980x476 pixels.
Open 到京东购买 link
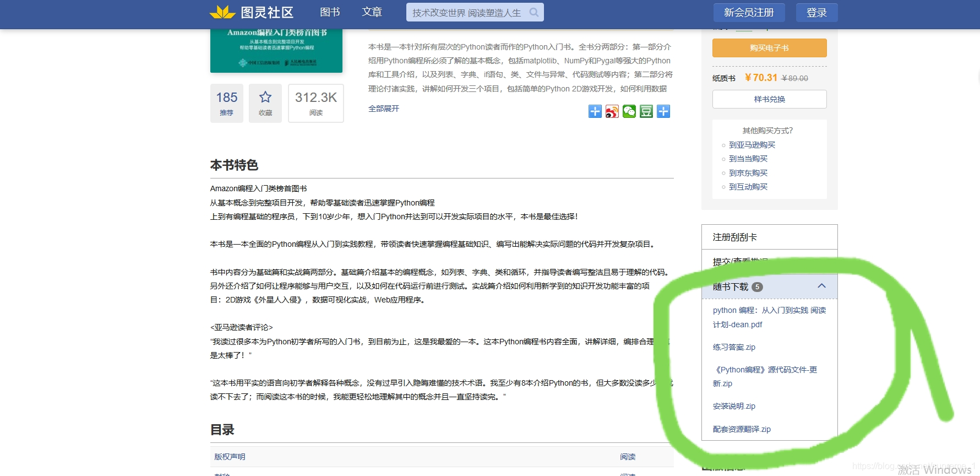(x=748, y=173)
